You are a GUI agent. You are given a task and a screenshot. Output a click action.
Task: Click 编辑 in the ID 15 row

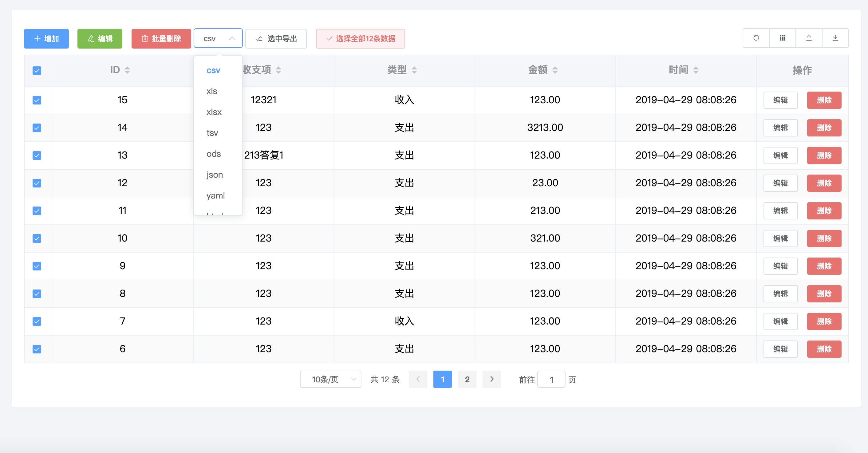click(x=780, y=100)
